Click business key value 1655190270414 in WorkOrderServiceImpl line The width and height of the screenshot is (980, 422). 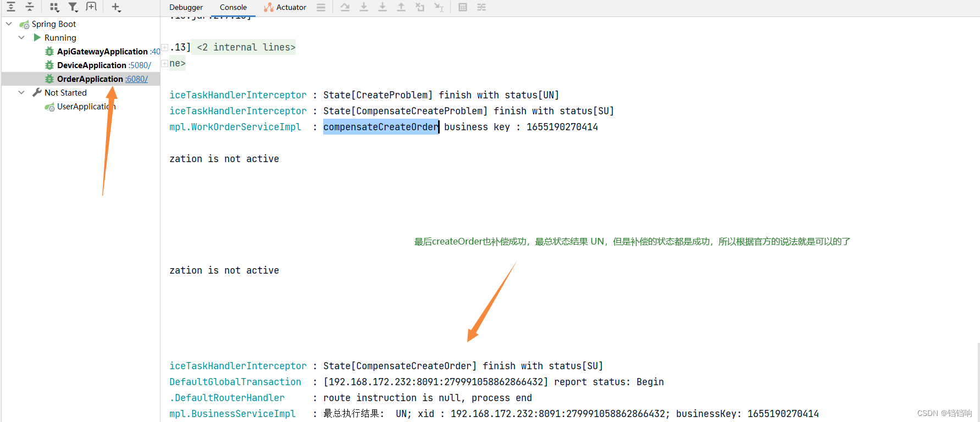pos(562,127)
